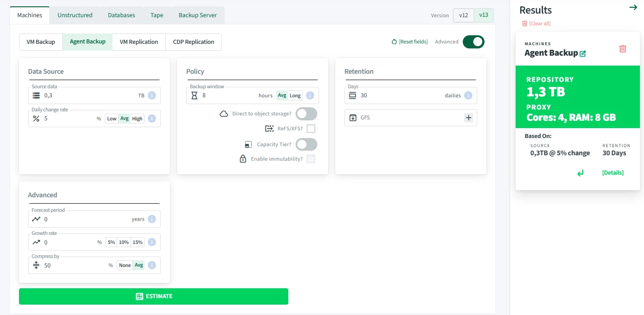644x315 pixels.
Task: Expand GFS retention with the plus button
Action: tap(469, 118)
